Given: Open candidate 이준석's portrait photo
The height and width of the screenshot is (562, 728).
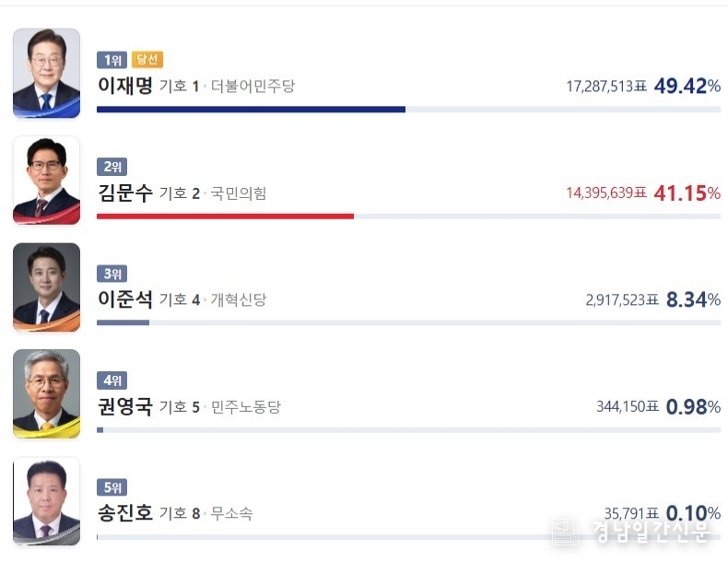Looking at the screenshot, I should point(46,287).
